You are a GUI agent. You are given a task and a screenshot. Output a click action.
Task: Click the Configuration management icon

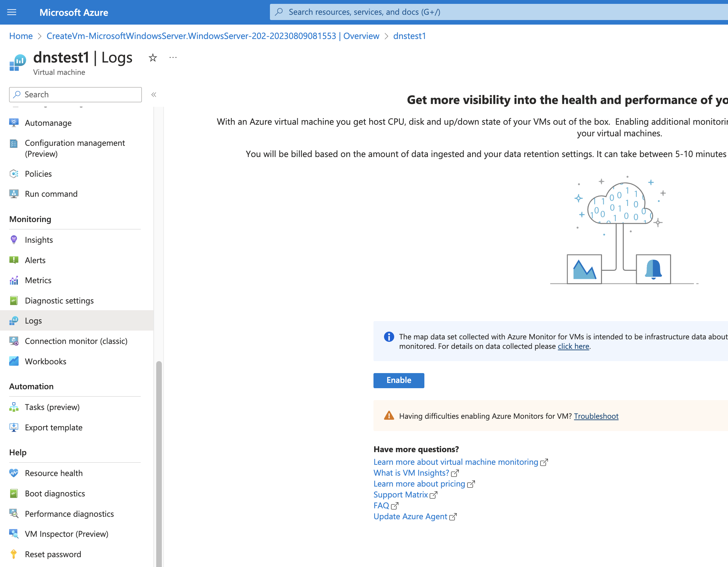[x=14, y=143]
